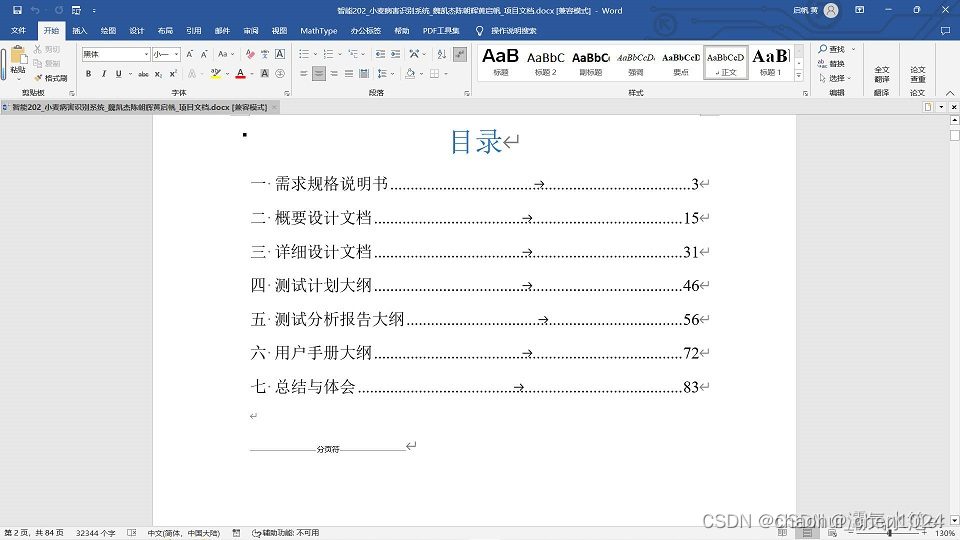The image size is (960, 540).
Task: Apply multilevel list
Action: point(353,54)
